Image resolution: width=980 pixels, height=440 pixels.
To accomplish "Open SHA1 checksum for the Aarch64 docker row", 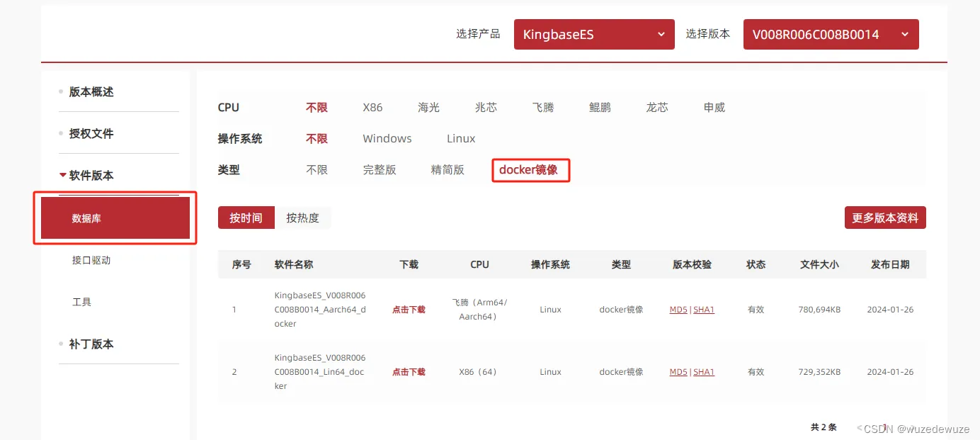I will [x=704, y=310].
